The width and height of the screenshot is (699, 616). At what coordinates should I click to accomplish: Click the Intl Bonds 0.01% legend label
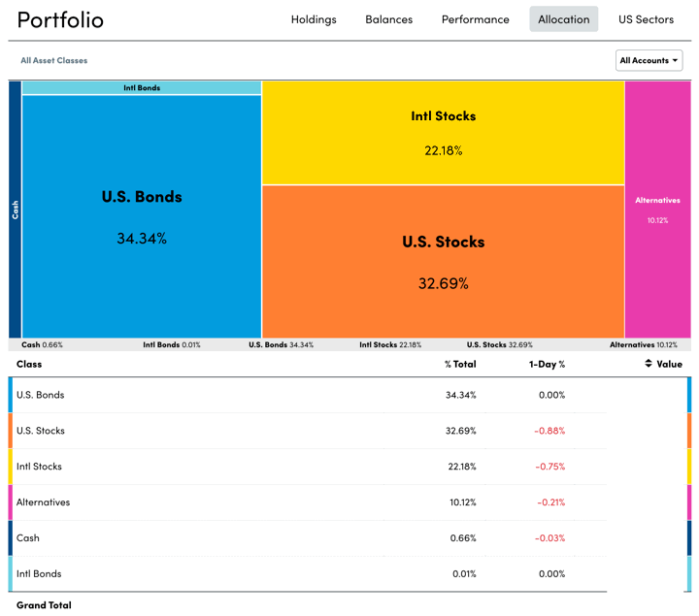172,344
